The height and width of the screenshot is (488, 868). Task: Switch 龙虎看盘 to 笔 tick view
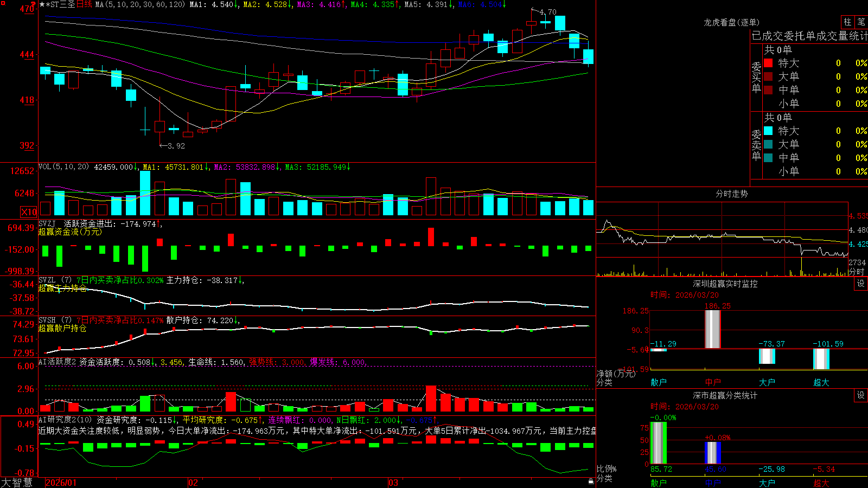click(861, 22)
